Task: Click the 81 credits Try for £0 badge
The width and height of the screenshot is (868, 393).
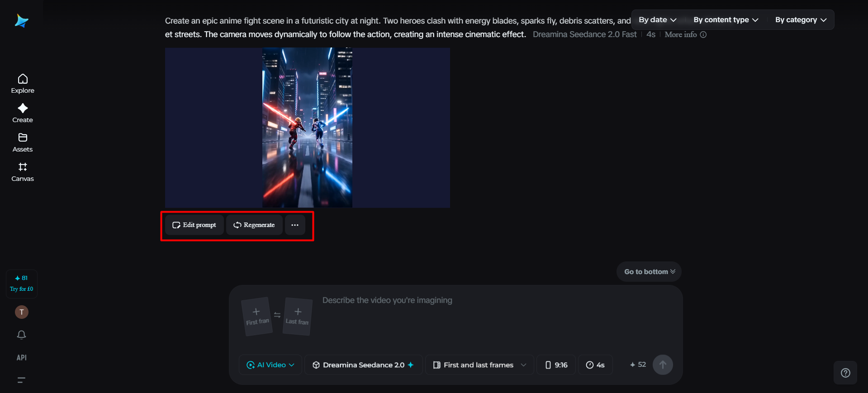Action: click(x=22, y=284)
